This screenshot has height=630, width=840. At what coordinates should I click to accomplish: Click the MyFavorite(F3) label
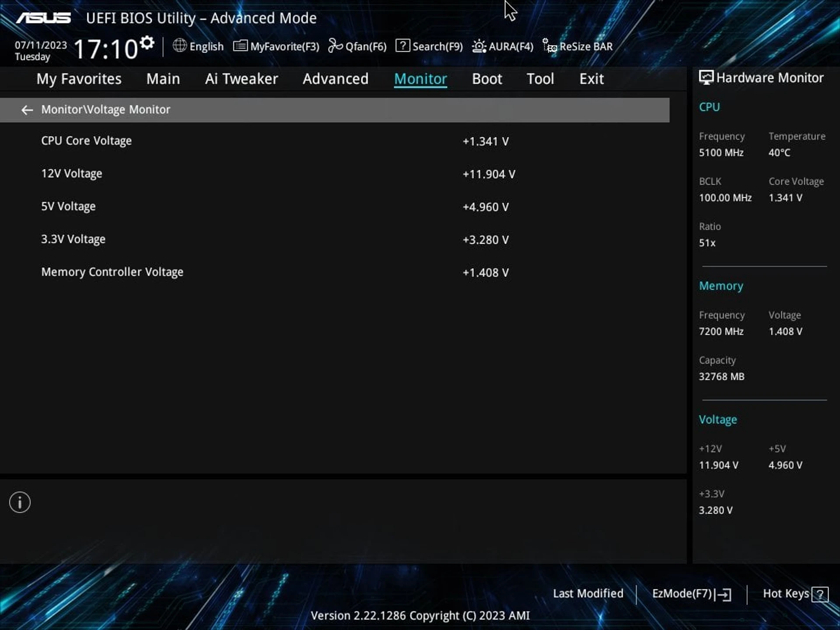click(285, 46)
